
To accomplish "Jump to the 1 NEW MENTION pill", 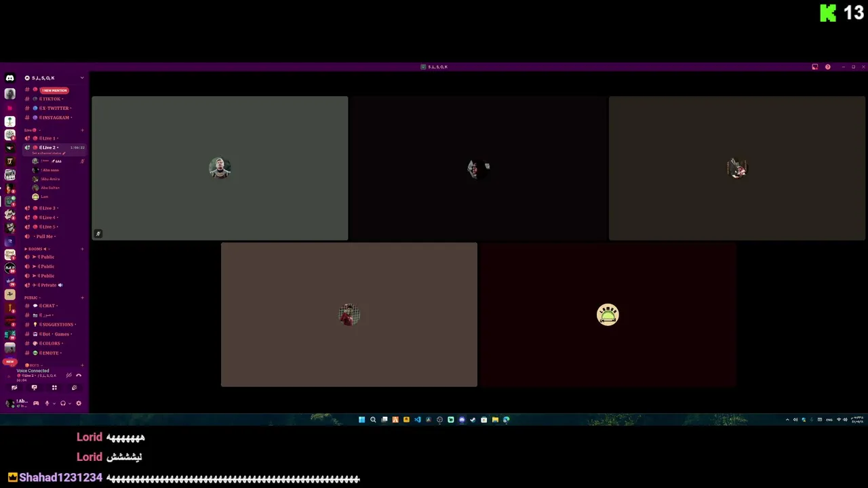I will 54,90.
